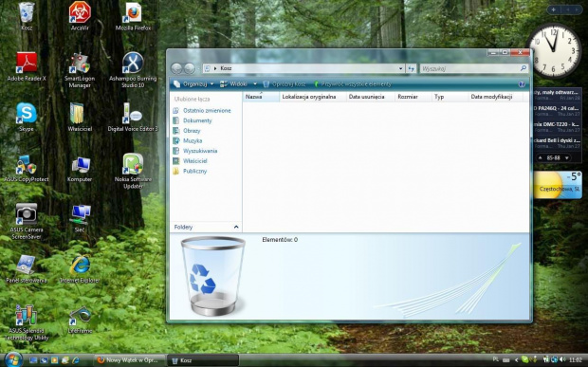Click the forward navigation arrow in Kosz
Image resolution: width=588 pixels, height=367 pixels.
tap(190, 68)
